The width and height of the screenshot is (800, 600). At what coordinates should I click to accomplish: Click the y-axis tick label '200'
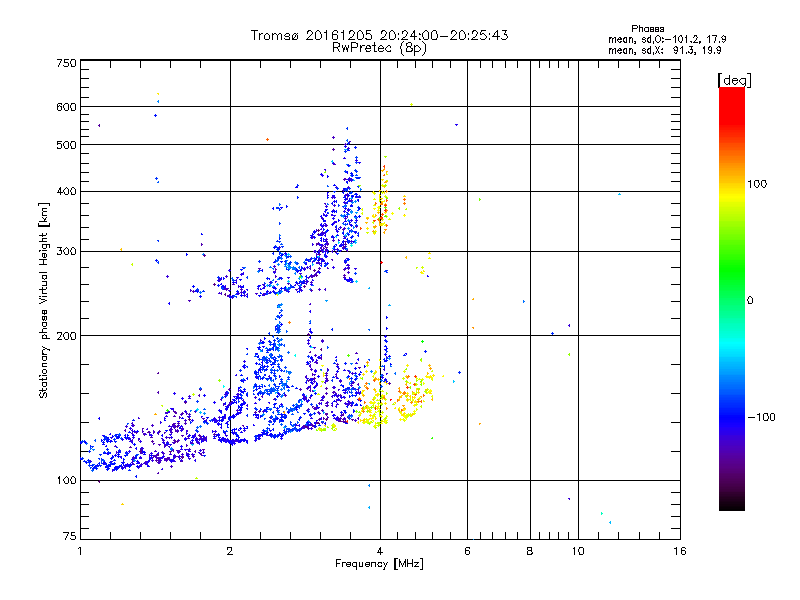[x=66, y=336]
